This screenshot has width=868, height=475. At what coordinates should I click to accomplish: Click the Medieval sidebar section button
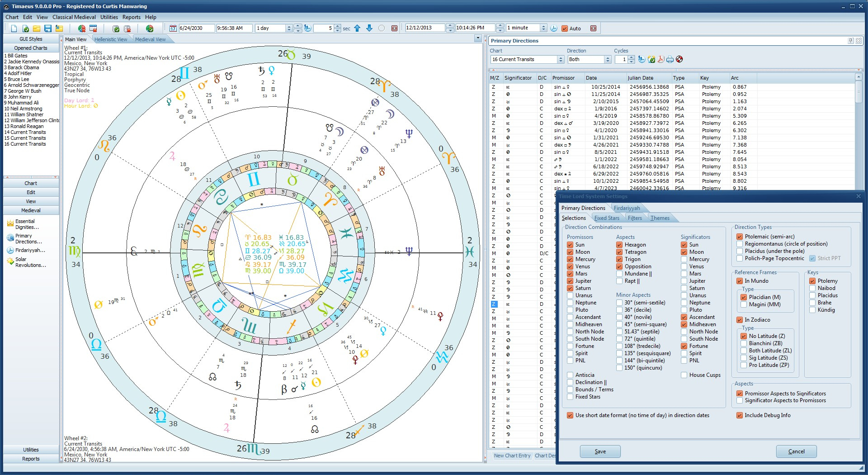click(x=31, y=210)
